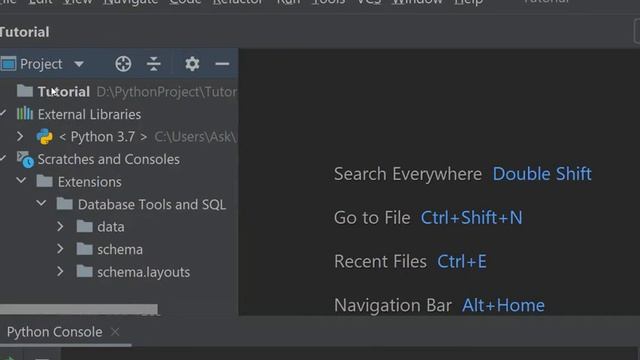Viewport: 640px width, 360px height.
Task: Open the Python Console tab
Action: pos(55,332)
